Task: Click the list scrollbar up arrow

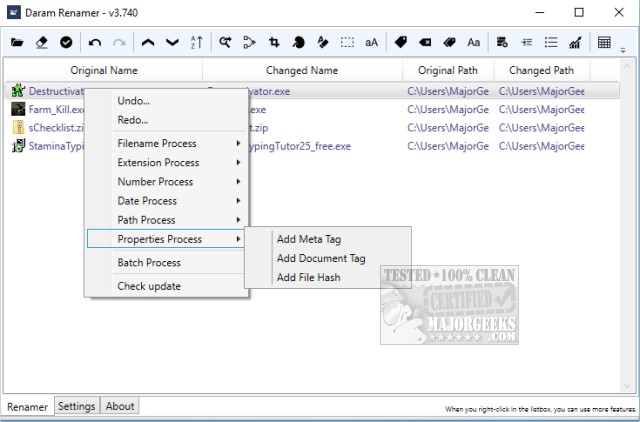Action: pos(627,66)
